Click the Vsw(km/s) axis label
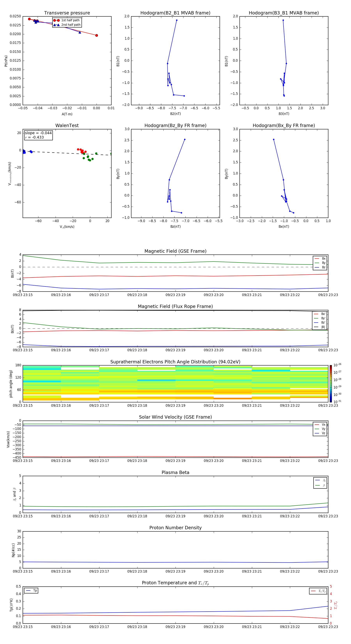This screenshot has height=644, width=351. coord(8,439)
